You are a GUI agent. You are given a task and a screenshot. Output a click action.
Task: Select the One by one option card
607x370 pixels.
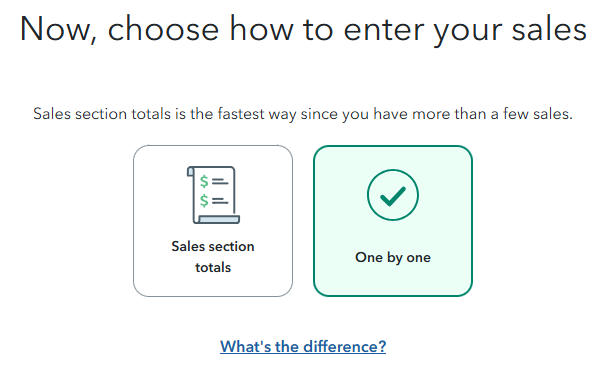pyautogui.click(x=393, y=221)
